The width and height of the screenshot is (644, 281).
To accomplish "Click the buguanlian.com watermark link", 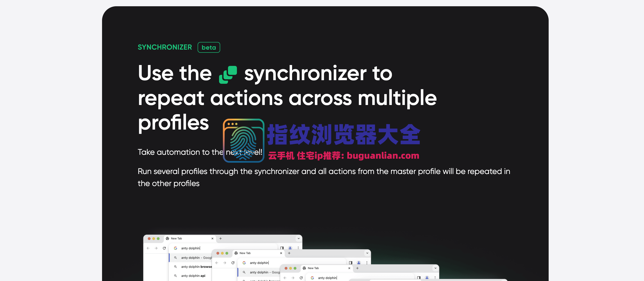I will point(383,155).
